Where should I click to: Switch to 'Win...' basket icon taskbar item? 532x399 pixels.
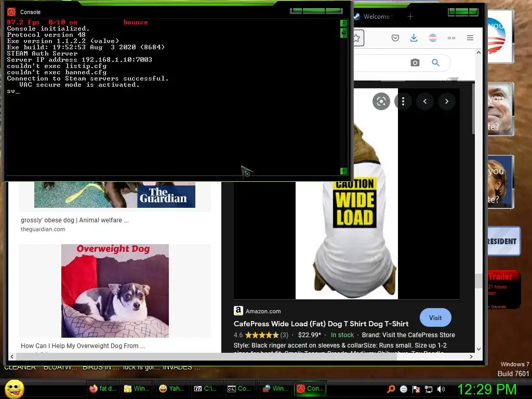(x=275, y=389)
